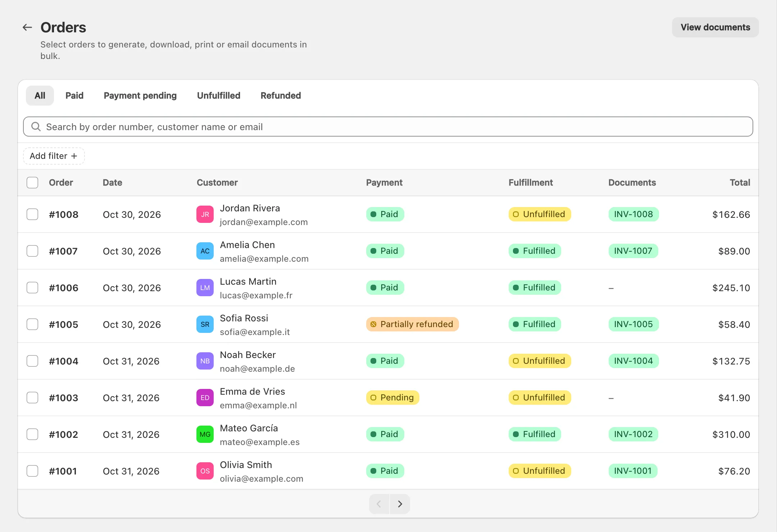777x532 pixels.
Task: Click the total $245.10
Action: (731, 288)
